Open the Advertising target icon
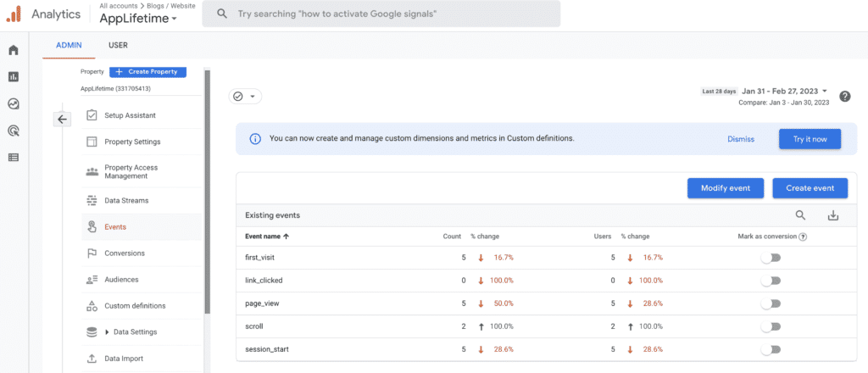This screenshot has height=373, width=868. (x=14, y=131)
